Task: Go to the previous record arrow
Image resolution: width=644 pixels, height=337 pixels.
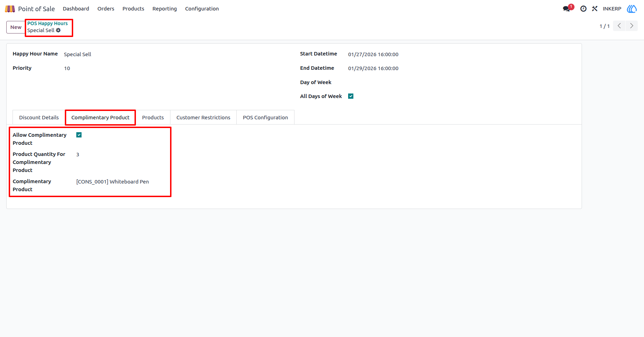Action: [x=619, y=26]
